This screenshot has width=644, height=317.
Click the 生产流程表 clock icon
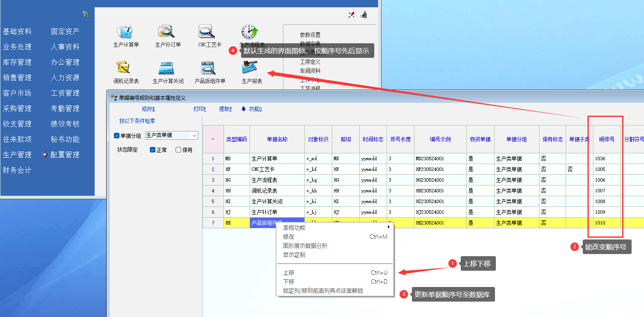tap(250, 32)
